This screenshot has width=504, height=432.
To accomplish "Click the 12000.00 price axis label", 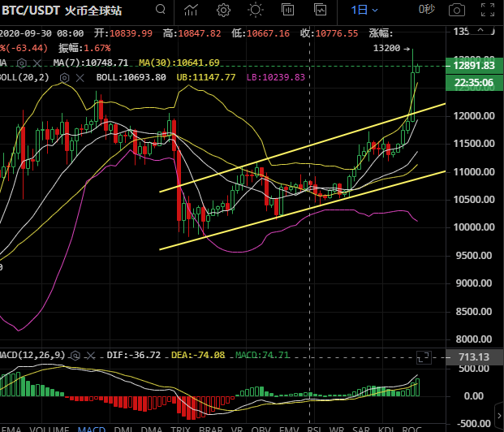I will click(x=474, y=116).
